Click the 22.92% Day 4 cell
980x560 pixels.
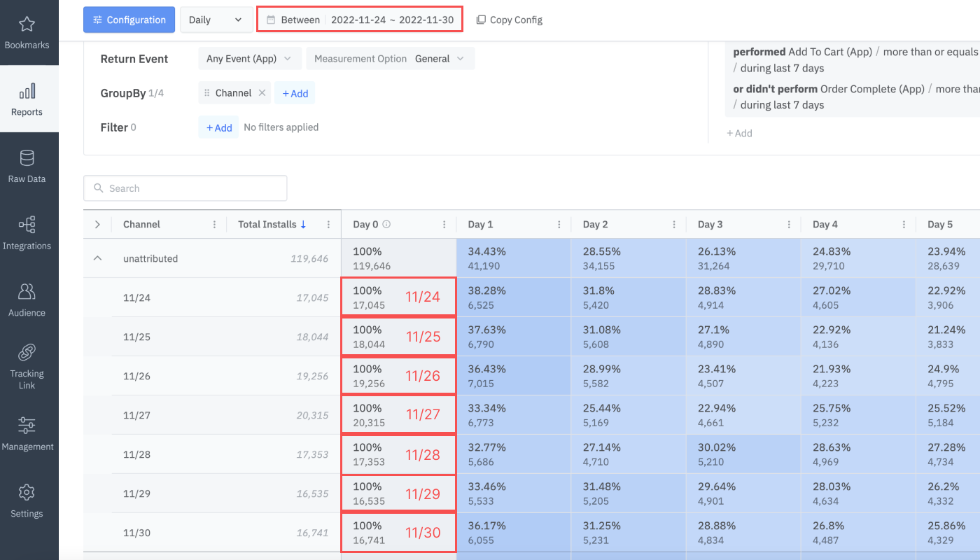858,337
